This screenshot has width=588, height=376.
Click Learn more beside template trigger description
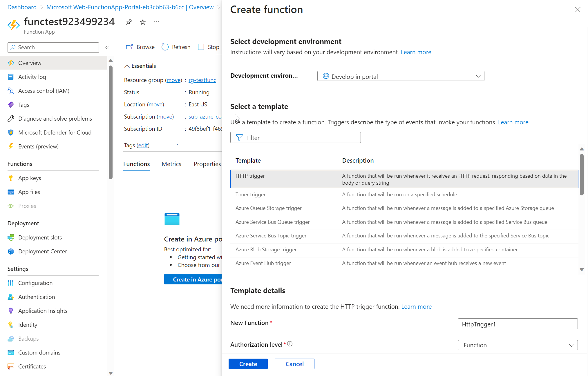pos(513,122)
